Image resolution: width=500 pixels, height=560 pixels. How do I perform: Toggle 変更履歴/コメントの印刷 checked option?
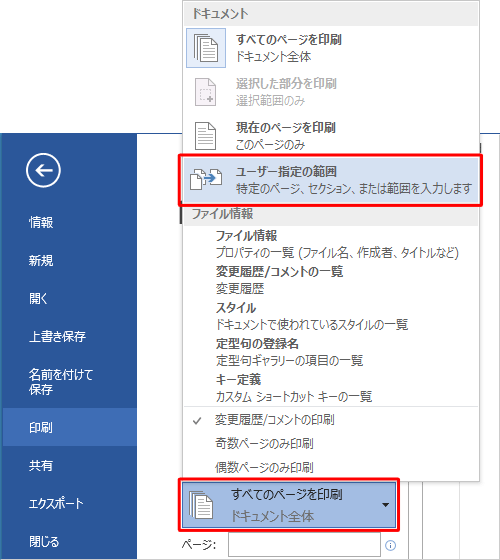(x=275, y=420)
